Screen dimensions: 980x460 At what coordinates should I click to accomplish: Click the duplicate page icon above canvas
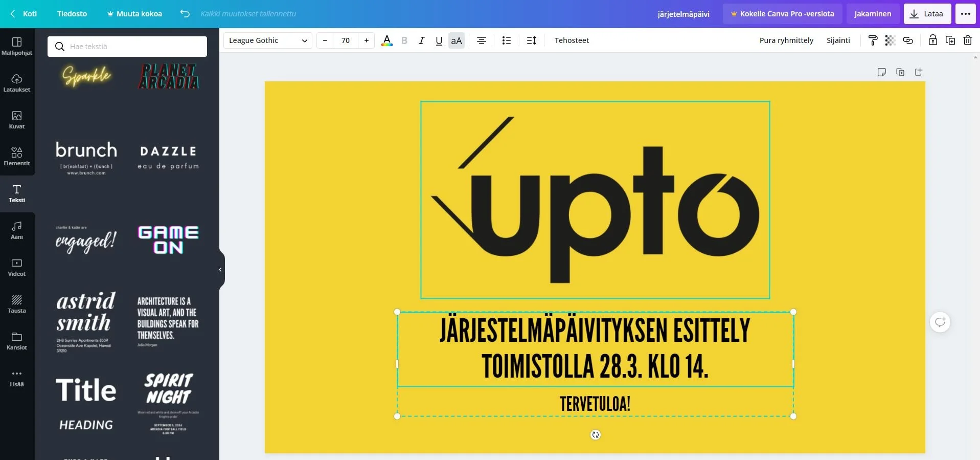pos(900,72)
